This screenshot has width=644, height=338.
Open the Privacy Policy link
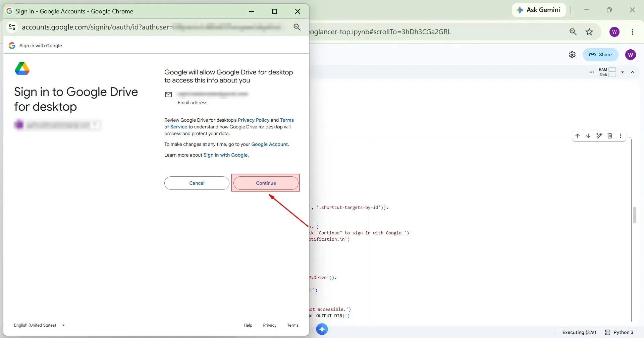pos(254,120)
